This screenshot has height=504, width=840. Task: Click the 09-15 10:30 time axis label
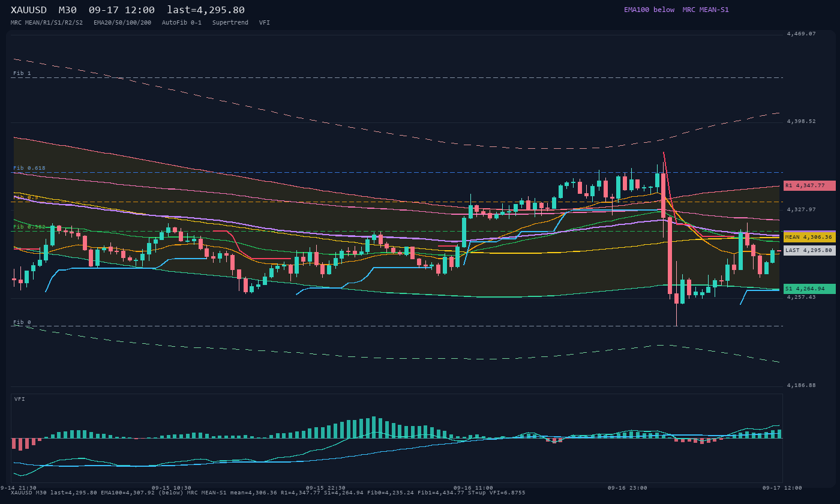[x=172, y=488]
